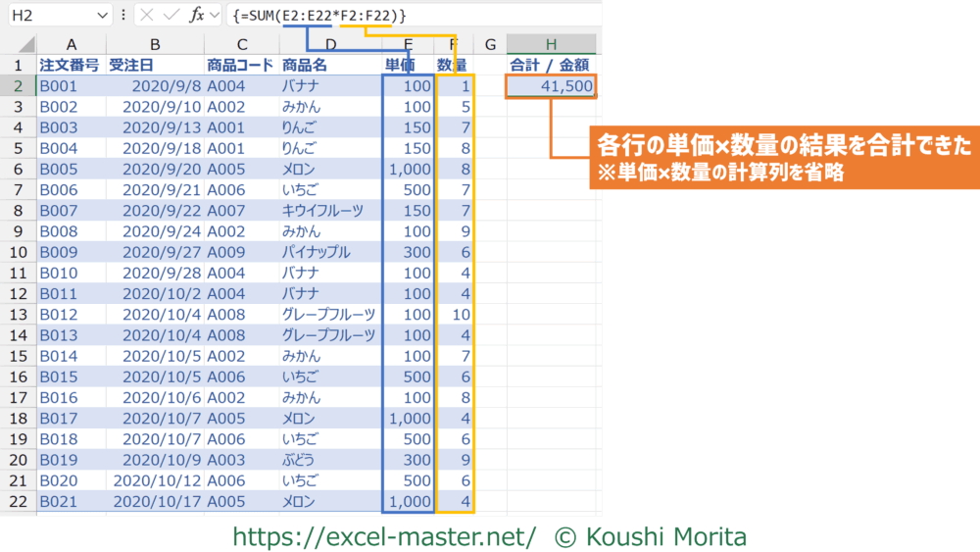Select cell H2 containing 41,500
This screenshot has height=552, width=980.
pos(551,86)
